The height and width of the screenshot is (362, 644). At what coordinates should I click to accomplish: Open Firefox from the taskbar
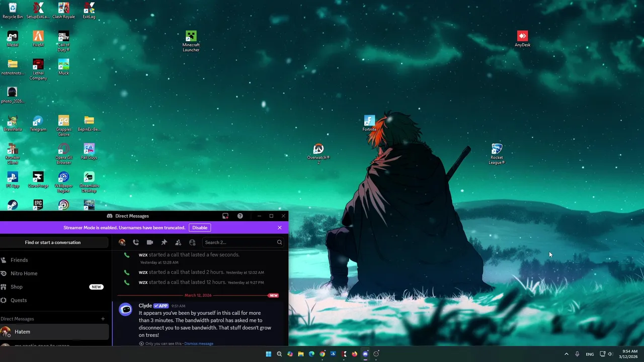(x=355, y=354)
